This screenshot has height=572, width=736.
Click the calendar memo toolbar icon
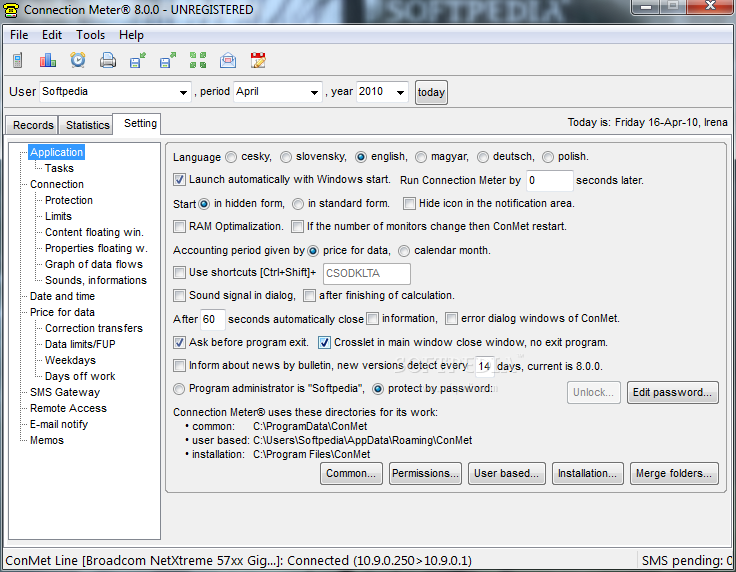pyautogui.click(x=258, y=61)
